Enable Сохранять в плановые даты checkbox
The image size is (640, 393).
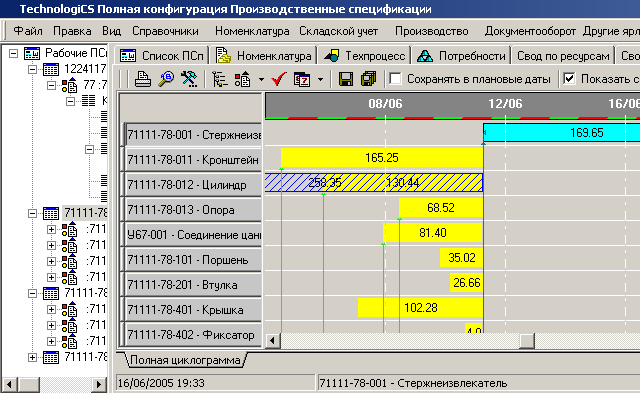coord(395,78)
